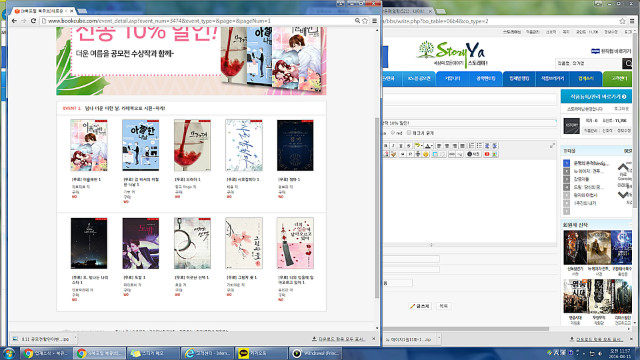Click the italic formatting icon in editor

[393, 146]
